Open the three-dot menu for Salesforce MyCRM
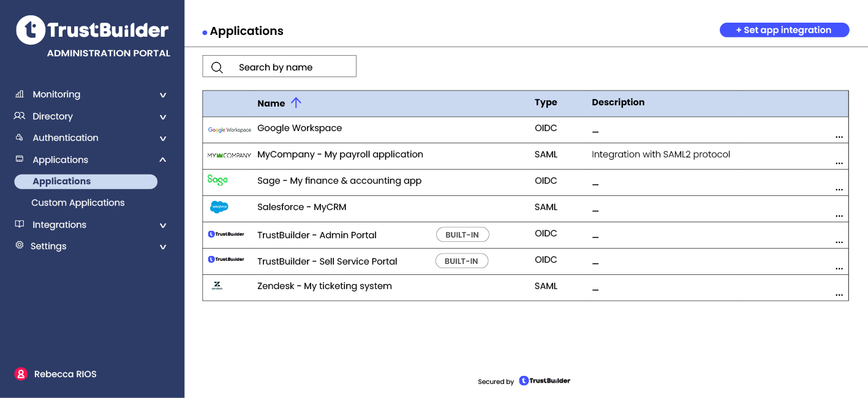This screenshot has height=398, width=868. [x=839, y=217]
